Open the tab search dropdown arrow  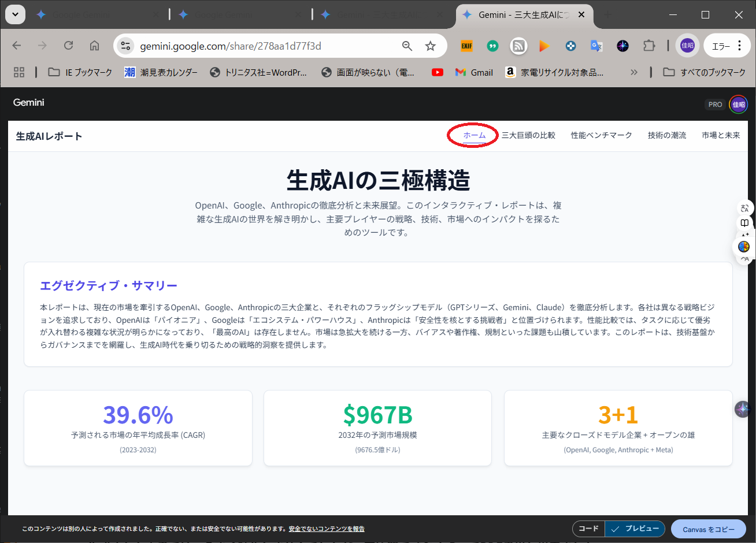tap(15, 15)
